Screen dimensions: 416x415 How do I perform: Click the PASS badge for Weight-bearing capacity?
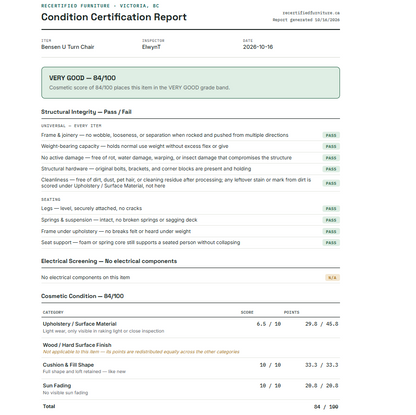pos(331,146)
